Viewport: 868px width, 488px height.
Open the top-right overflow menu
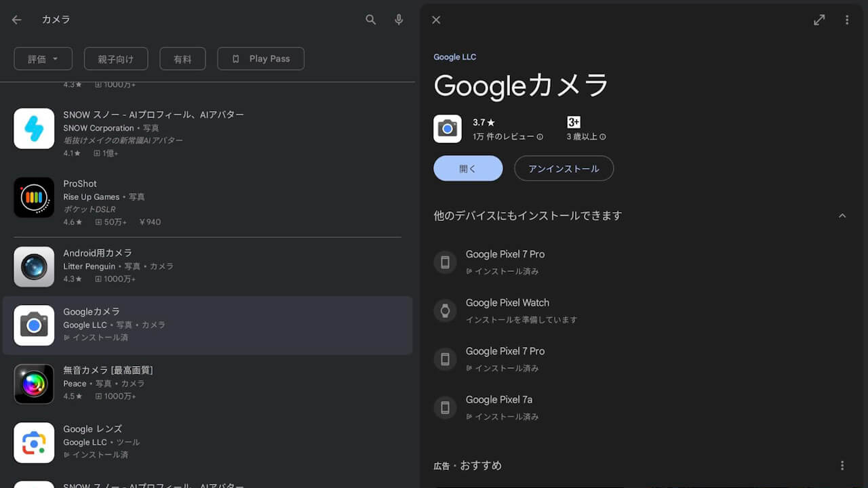(847, 20)
